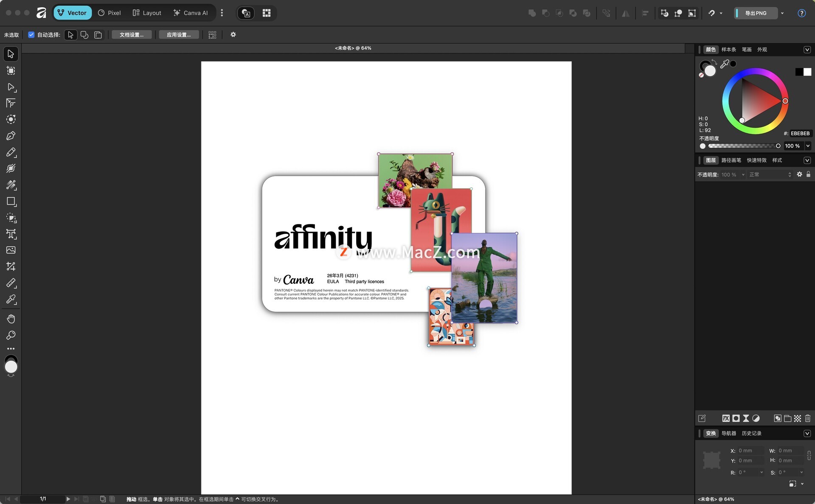
Task: Pick the Crop tool
Action: click(11, 266)
